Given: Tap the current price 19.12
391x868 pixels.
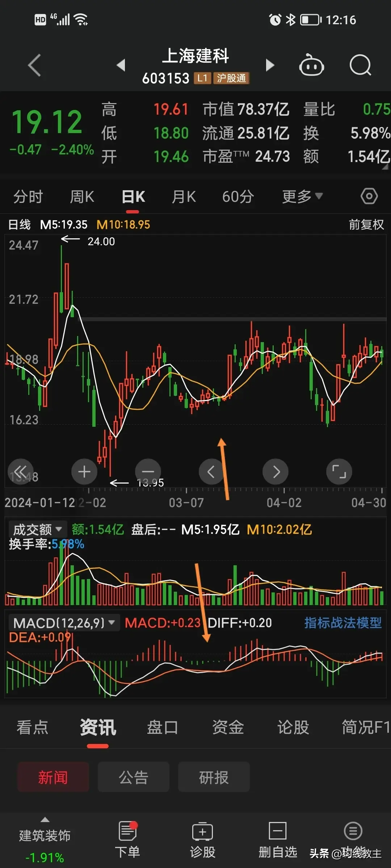Looking at the screenshot, I should (47, 122).
